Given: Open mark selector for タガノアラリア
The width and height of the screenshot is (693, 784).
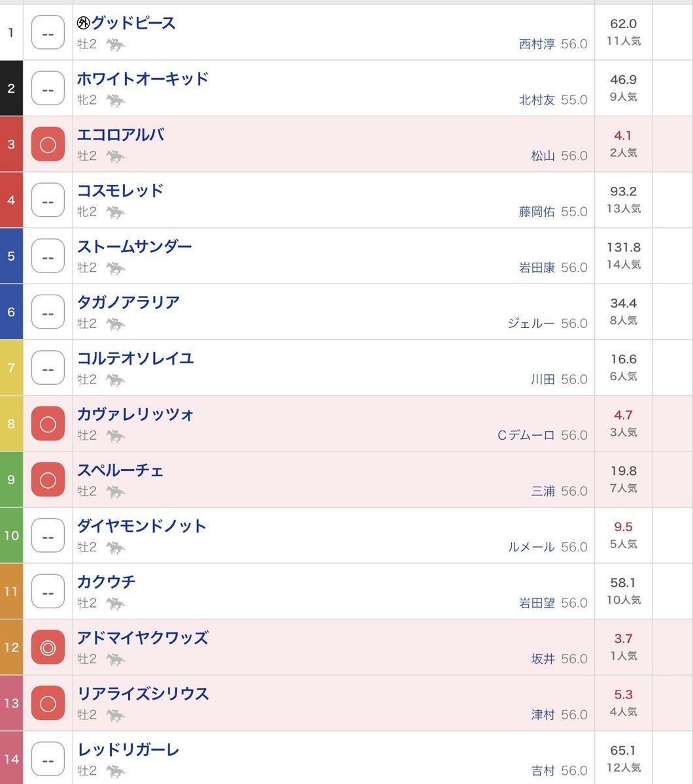Looking at the screenshot, I should [48, 312].
